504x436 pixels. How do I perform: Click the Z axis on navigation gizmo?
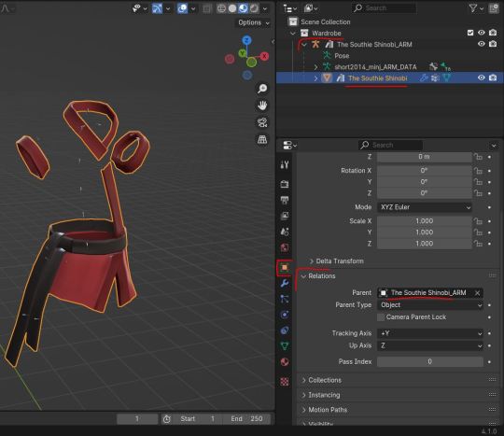coord(246,40)
